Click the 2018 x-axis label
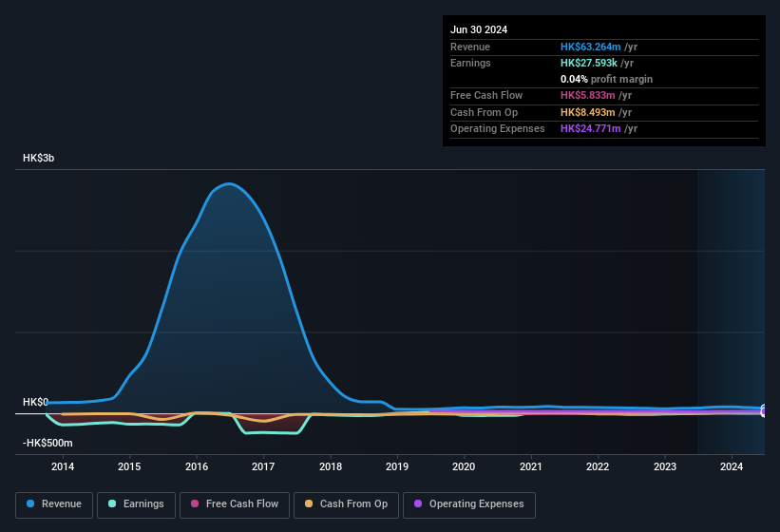This screenshot has width=780, height=532. click(x=331, y=466)
